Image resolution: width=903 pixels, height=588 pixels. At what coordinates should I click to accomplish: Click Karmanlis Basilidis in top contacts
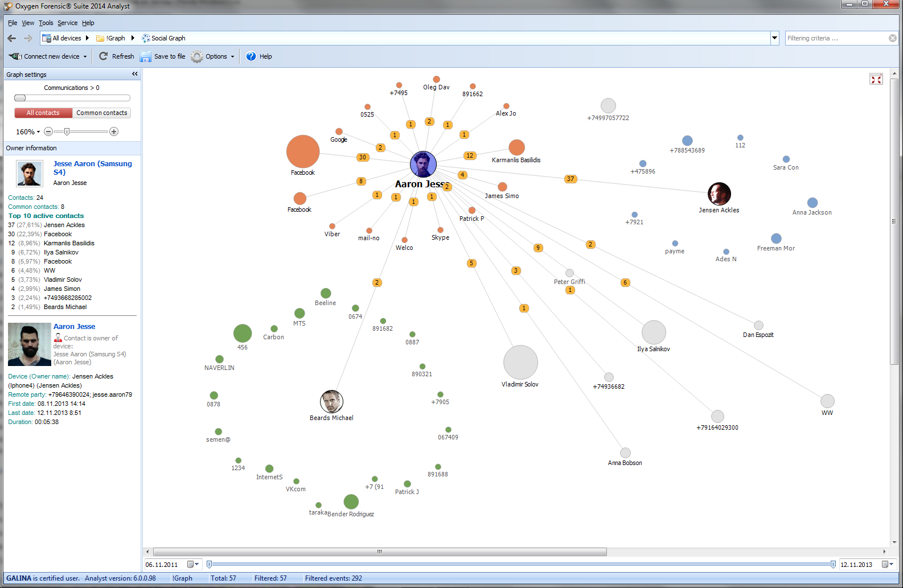click(x=69, y=243)
